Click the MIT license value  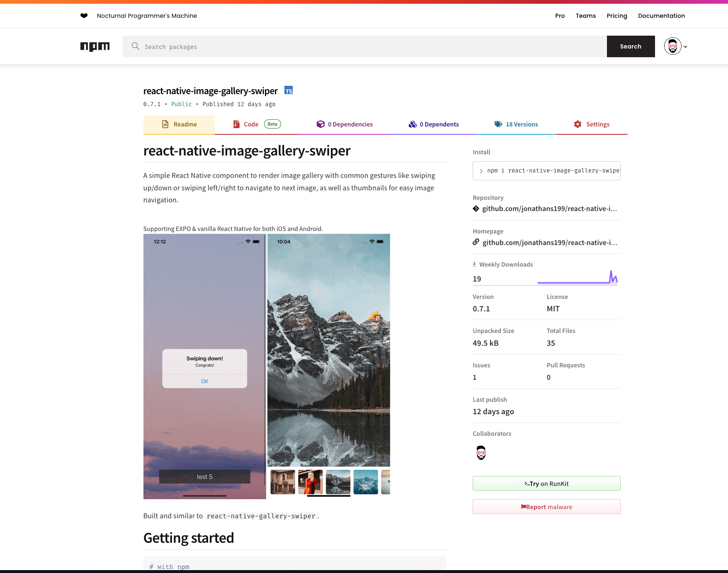coord(553,308)
